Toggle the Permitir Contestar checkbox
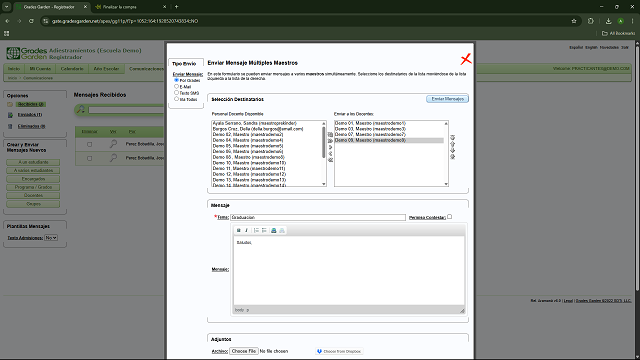Screen dimensions: 640x360 click(x=449, y=217)
